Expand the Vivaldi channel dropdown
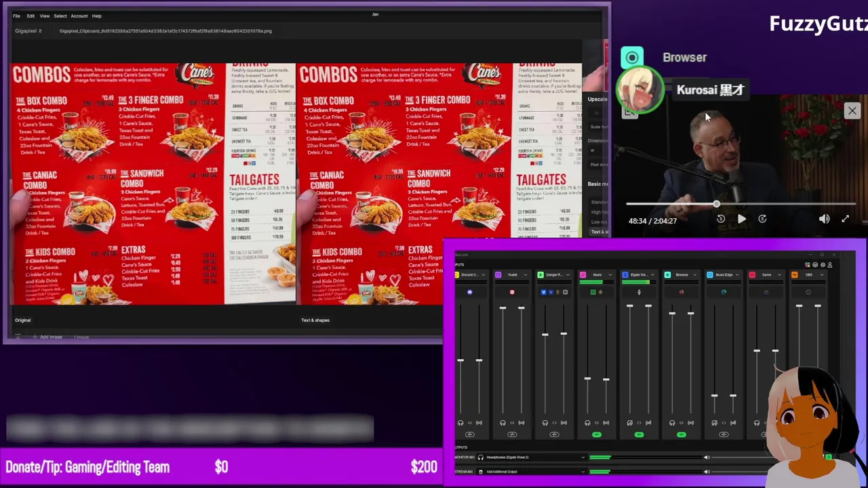The width and height of the screenshot is (868, 488). 525,275
